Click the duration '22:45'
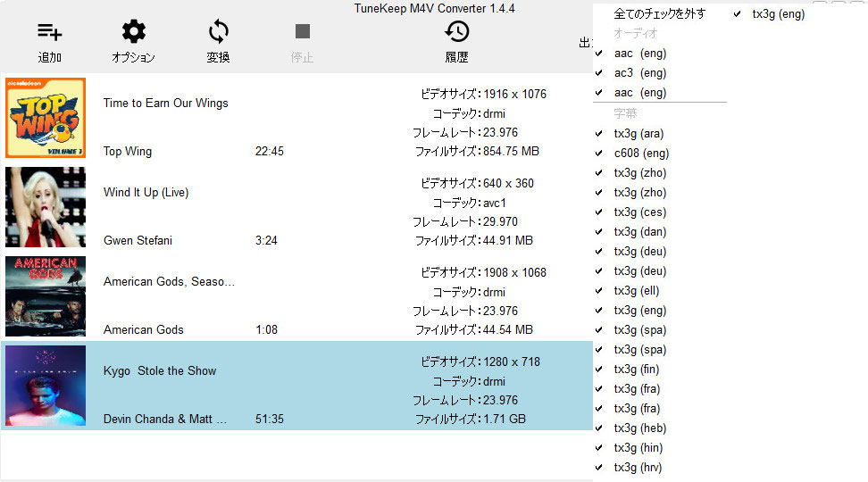Screen dimensions: 868x482 (270, 152)
